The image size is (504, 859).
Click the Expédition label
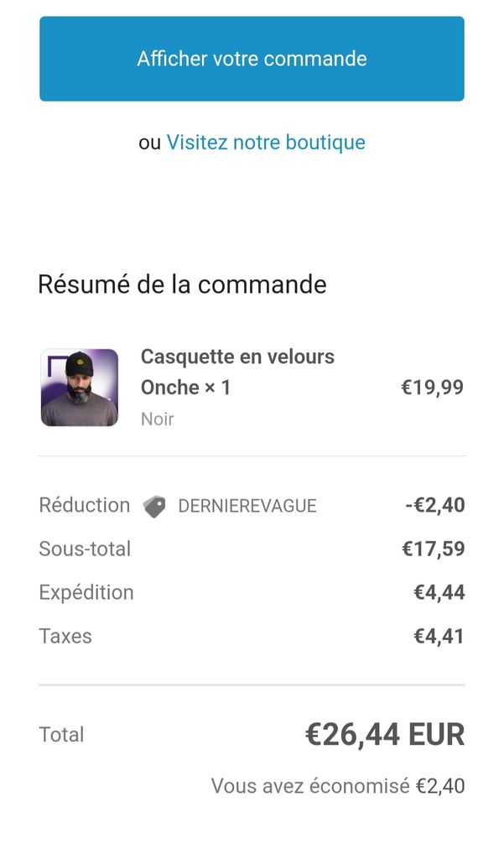tap(86, 592)
